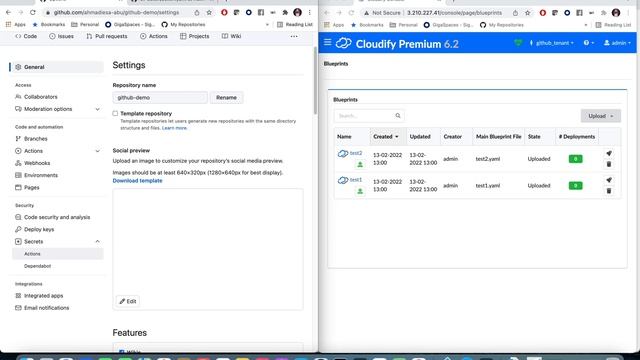
Task: Toggle the Template repository checkbox
Action: tap(115, 113)
